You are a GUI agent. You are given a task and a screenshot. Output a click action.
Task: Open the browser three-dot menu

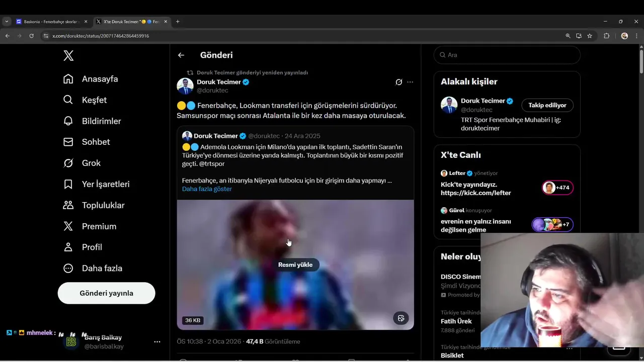(637, 36)
